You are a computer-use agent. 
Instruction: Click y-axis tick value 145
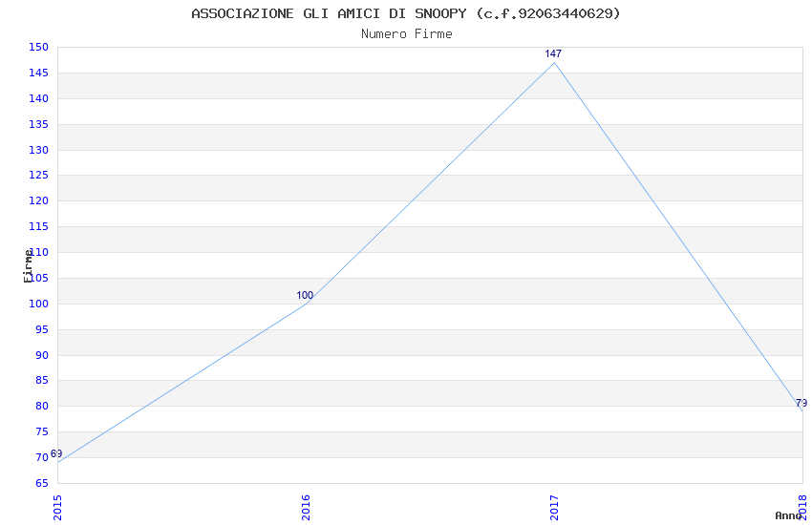(38, 73)
